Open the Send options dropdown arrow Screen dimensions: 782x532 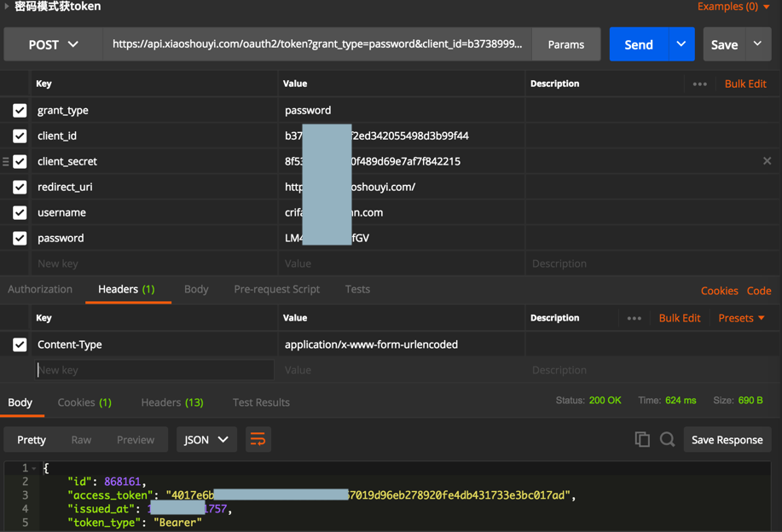pos(681,44)
